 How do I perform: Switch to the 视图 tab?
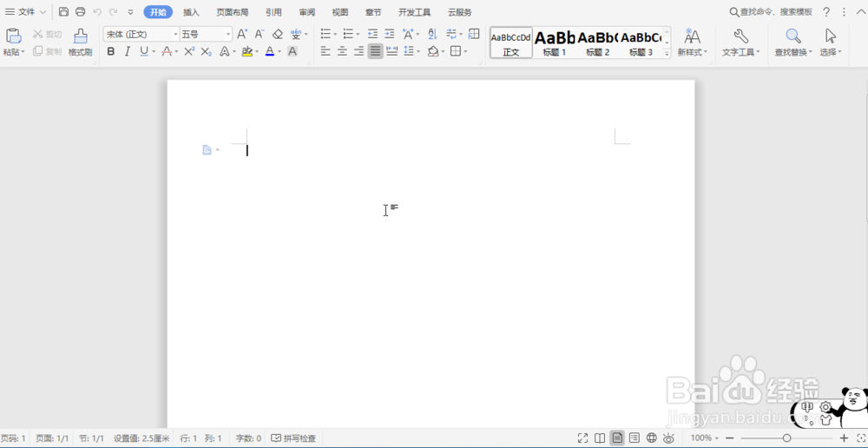coord(340,12)
